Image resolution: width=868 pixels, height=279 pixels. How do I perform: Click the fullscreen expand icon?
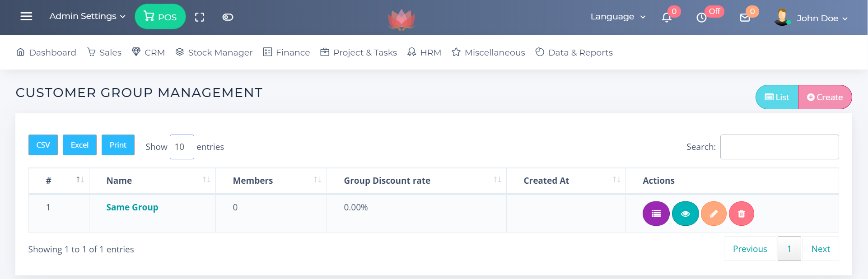tap(200, 17)
